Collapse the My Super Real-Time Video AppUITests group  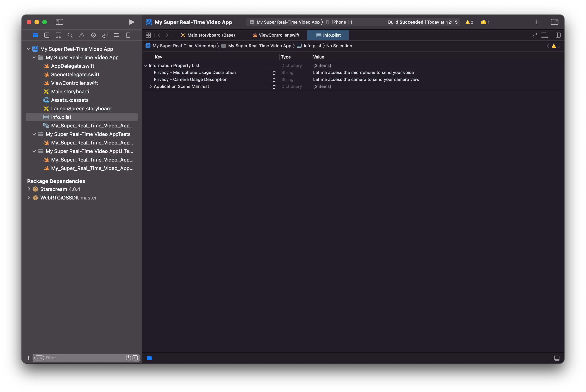(x=34, y=151)
